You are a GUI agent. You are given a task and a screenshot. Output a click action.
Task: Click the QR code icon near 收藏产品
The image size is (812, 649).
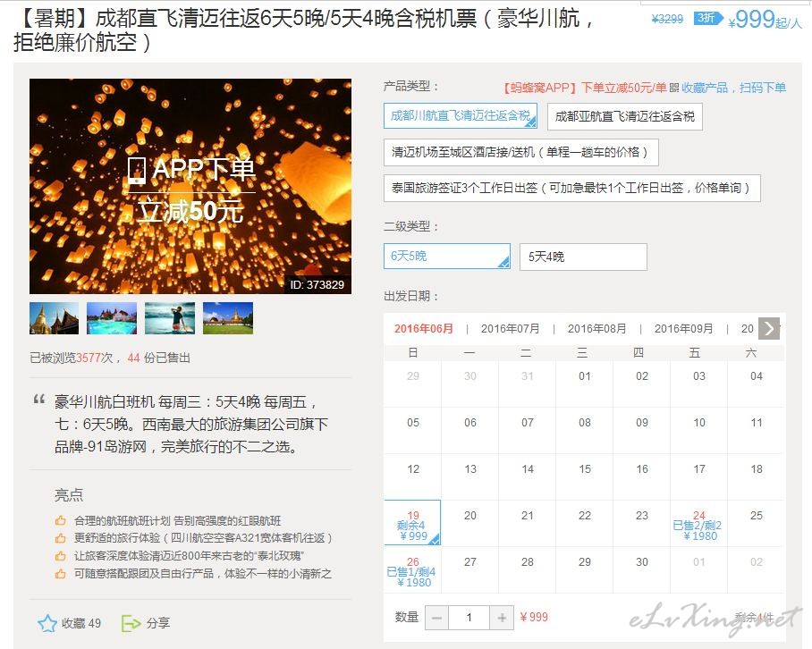(x=673, y=88)
